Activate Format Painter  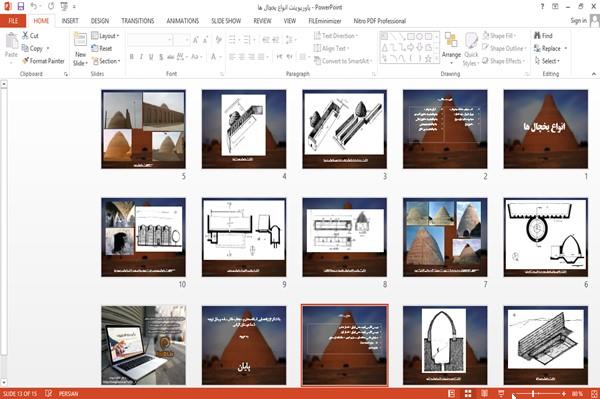coord(43,61)
